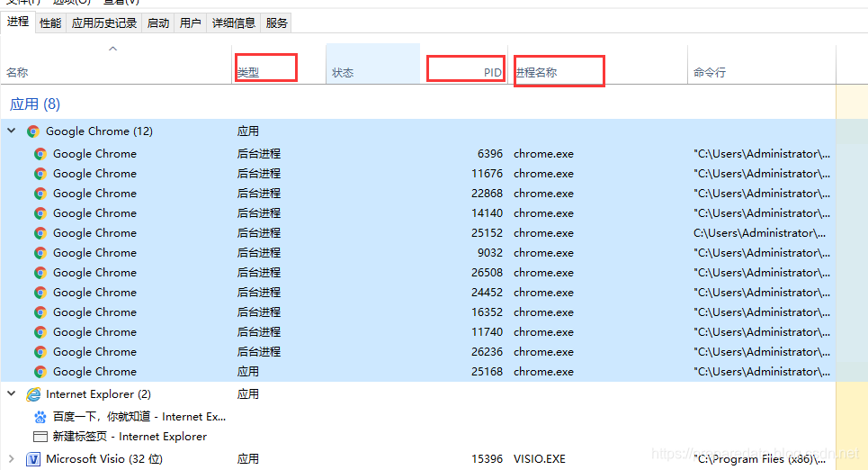
Task: Expand the Microsoft Visio (32 位) group
Action: tap(12, 459)
